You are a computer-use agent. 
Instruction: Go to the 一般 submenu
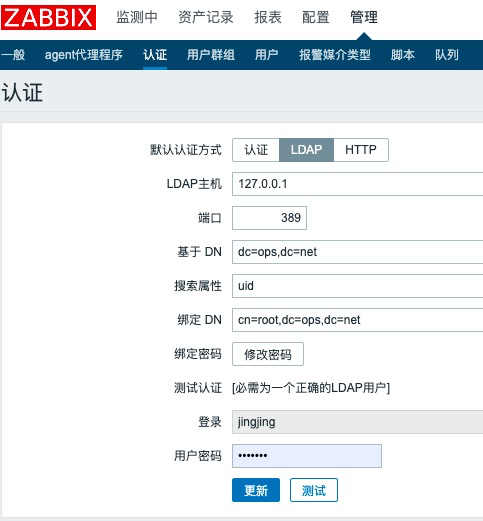coord(13,55)
